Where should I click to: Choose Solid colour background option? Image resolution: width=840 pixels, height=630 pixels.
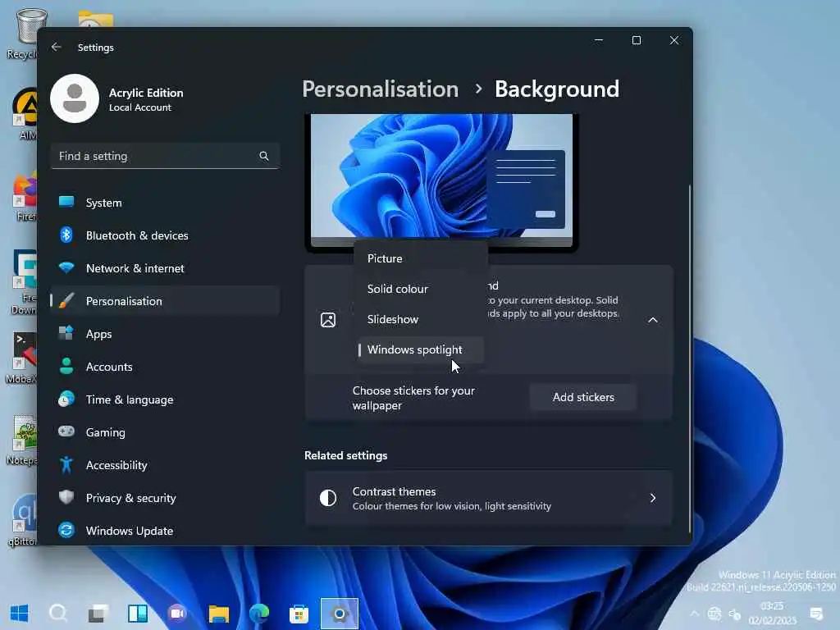coord(421,289)
